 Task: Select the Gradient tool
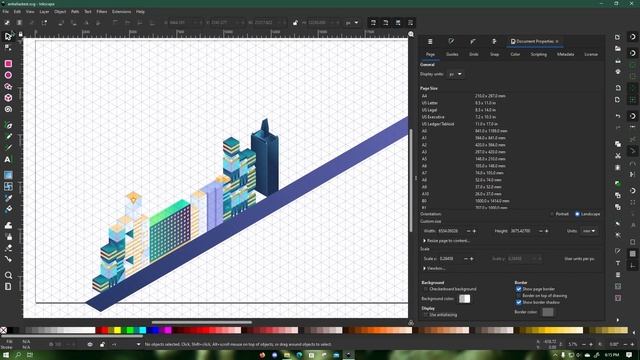pos(8,175)
